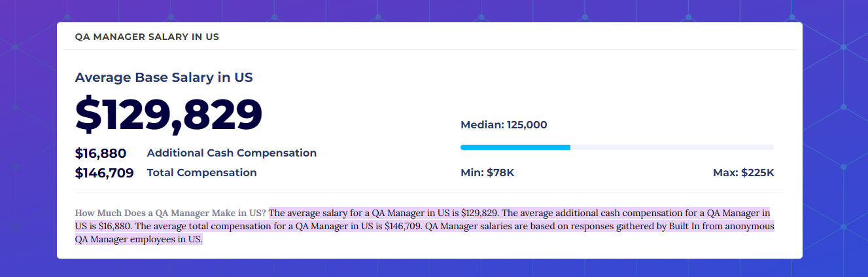Click the "Min: $78K" label
The width and height of the screenshot is (868, 277).
487,173
